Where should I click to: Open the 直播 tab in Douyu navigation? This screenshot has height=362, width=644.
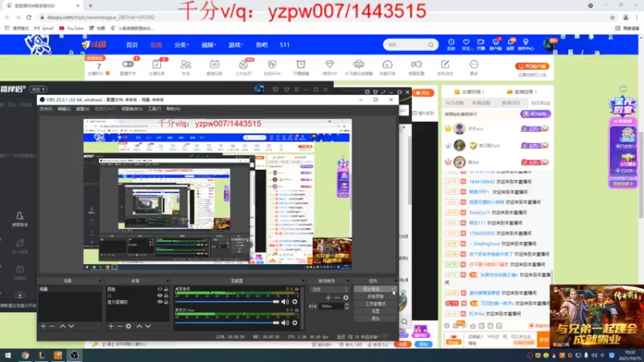pos(156,45)
